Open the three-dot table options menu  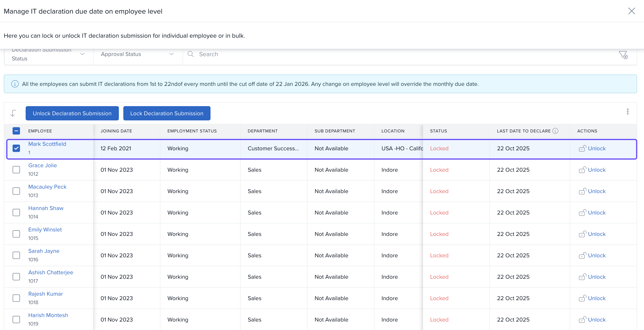pos(627,111)
